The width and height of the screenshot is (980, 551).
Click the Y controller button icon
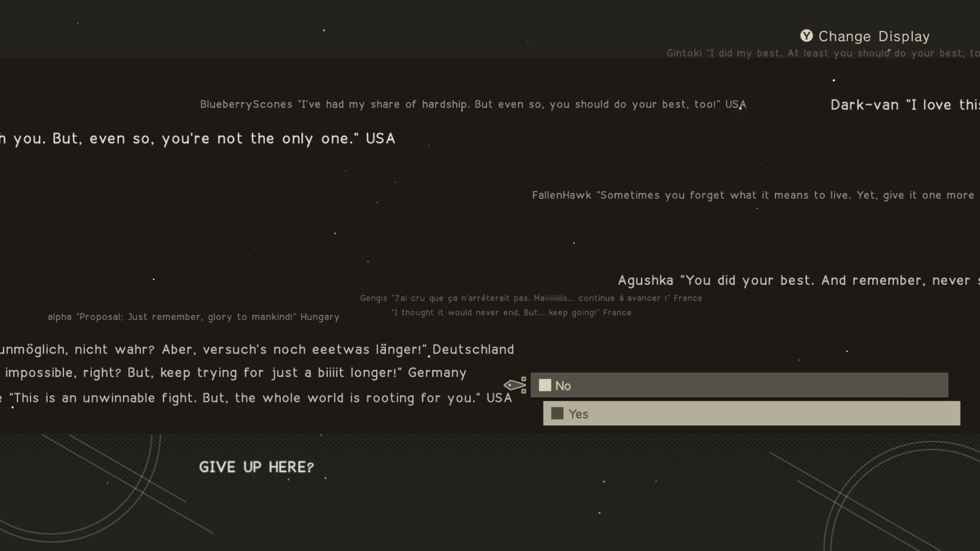pos(806,36)
